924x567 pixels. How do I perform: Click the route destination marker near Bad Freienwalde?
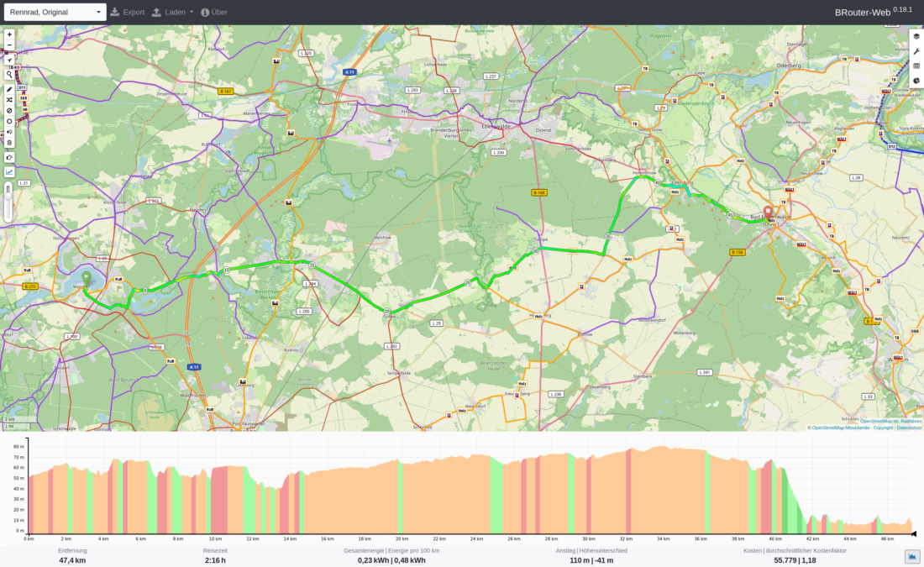769,212
